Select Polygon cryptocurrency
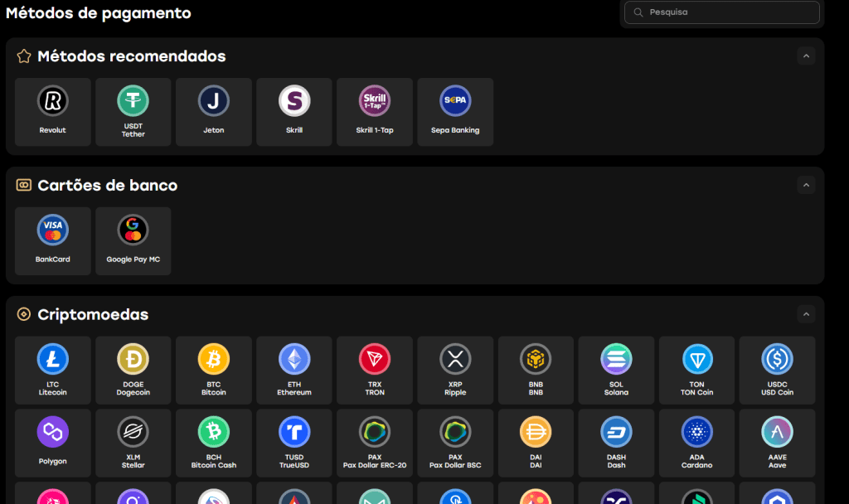 (x=52, y=443)
